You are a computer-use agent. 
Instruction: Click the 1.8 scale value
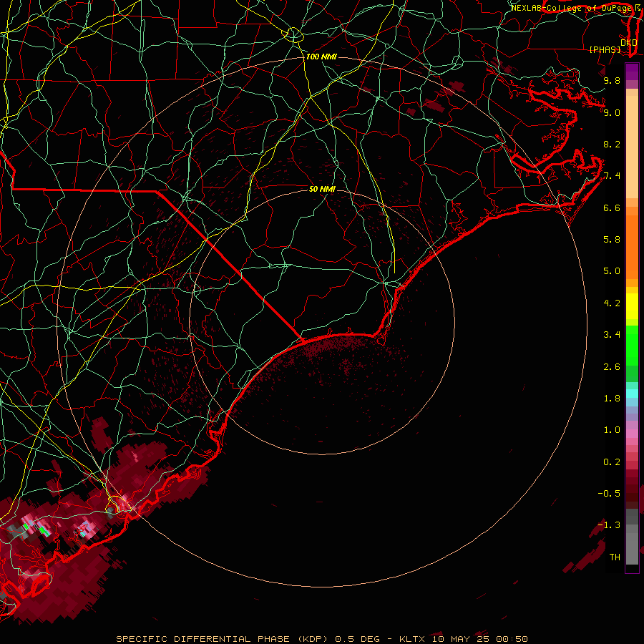point(612,399)
